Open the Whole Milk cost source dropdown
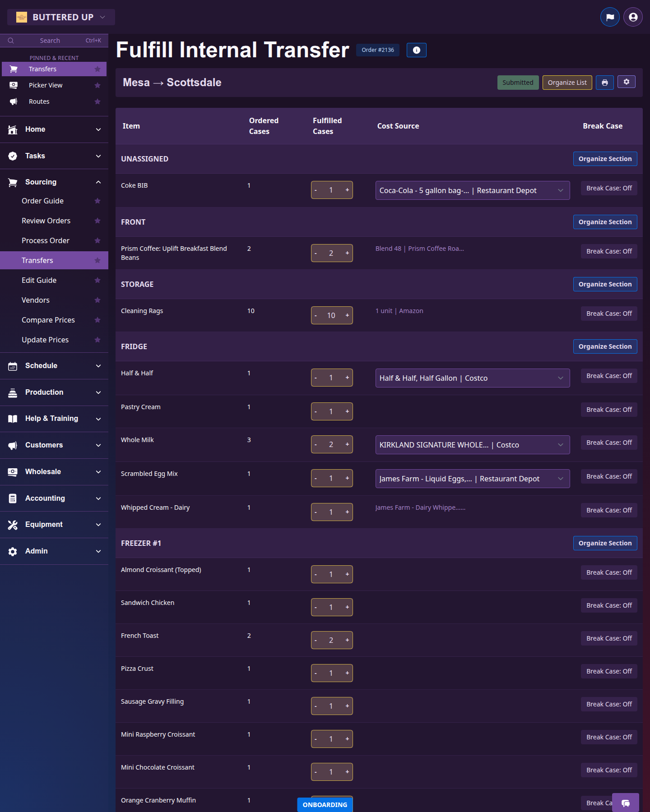This screenshot has width=650, height=812. (x=473, y=445)
